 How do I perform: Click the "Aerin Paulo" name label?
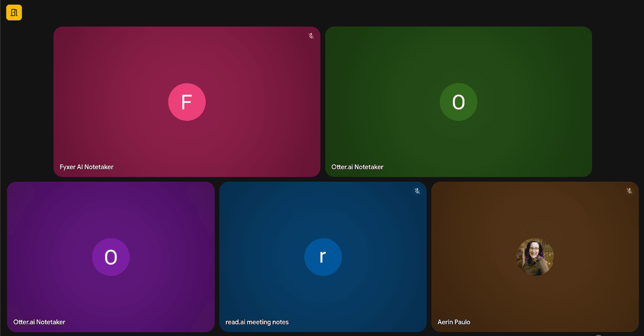[x=454, y=322]
